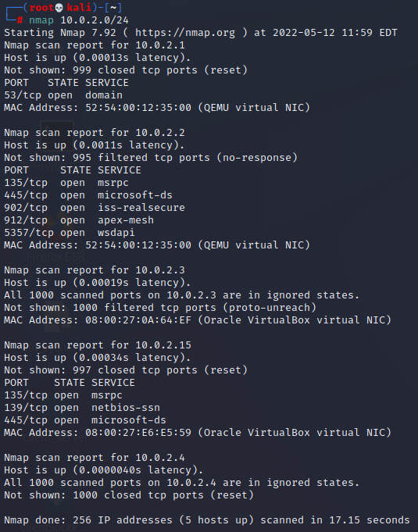The image size is (418, 532).
Task: Click the 10.0.2.0/24 target argument
Action: [95, 20]
